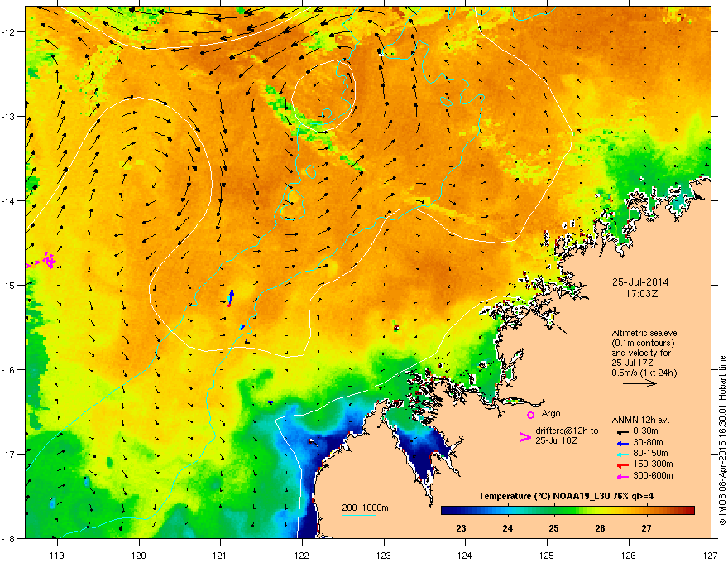Click the latitude axis label -12
Screen dimensions: 728x563
coord(9,31)
